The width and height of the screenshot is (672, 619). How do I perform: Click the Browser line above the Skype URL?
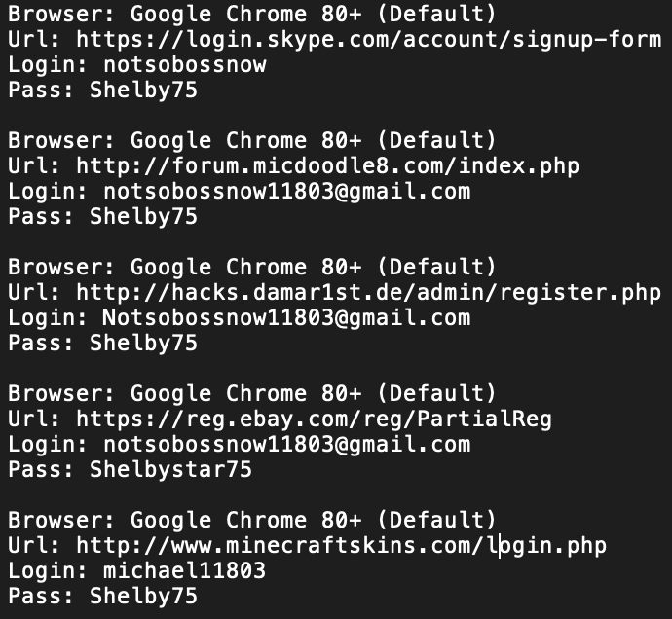tap(251, 15)
